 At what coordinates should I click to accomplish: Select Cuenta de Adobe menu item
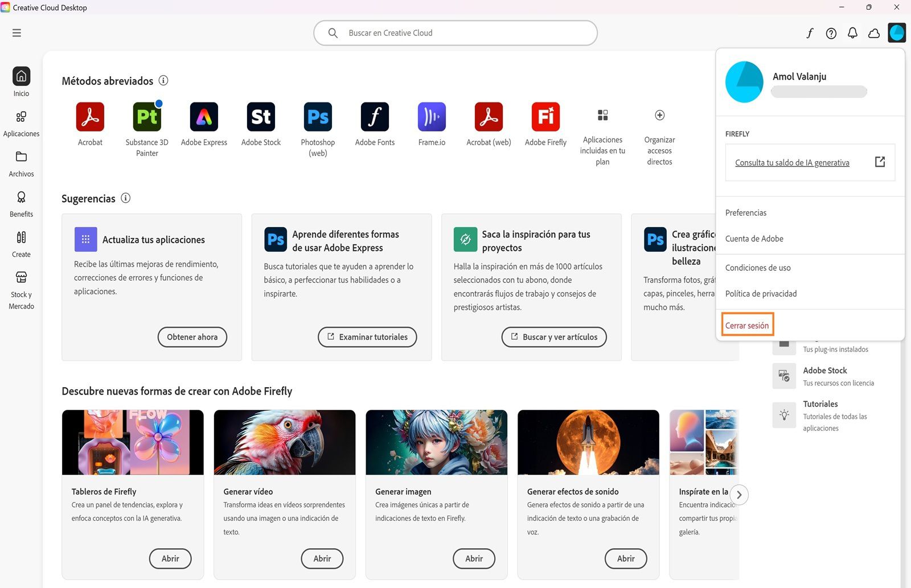(754, 239)
